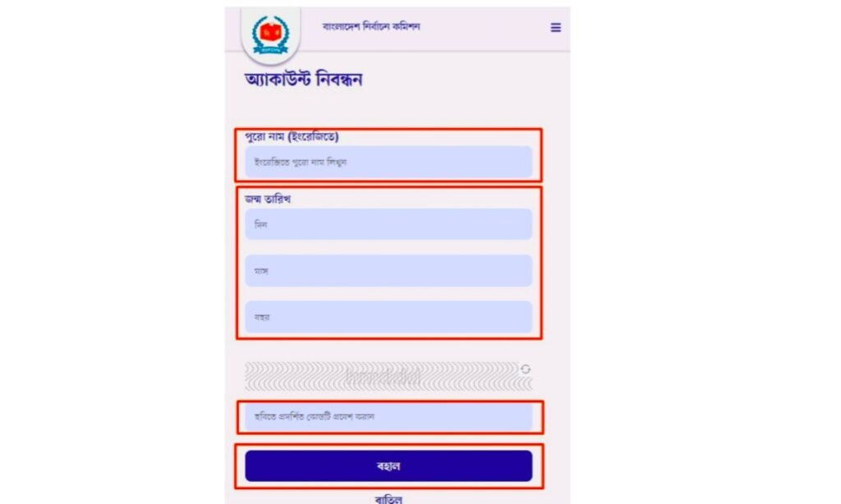
Task: Click the জন্ম তারিখ label
Action: (x=268, y=199)
